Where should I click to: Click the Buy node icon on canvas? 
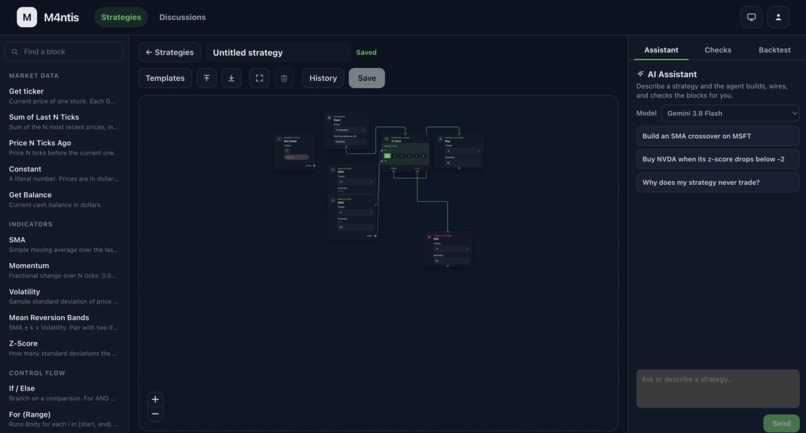click(x=441, y=139)
